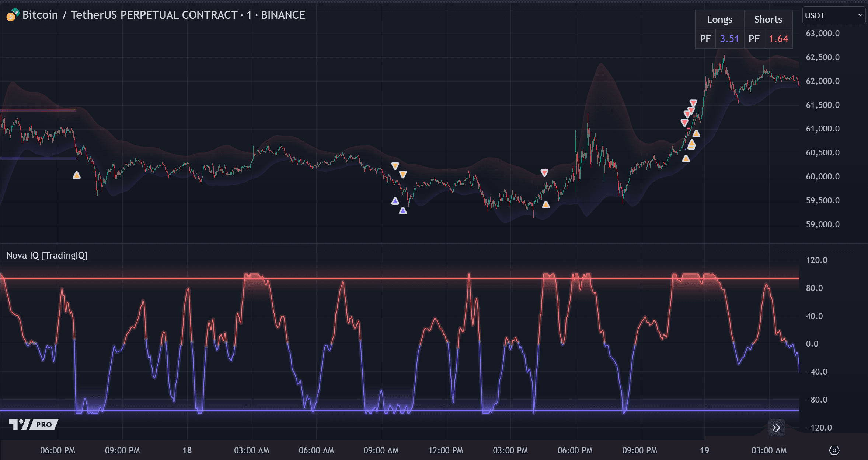Image resolution: width=868 pixels, height=460 pixels.
Task: Click the Shorts header in stats table
Action: click(x=768, y=20)
